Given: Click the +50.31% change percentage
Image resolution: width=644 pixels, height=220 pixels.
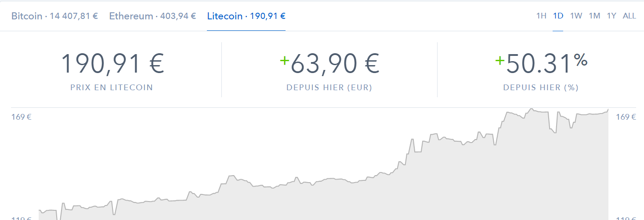Looking at the screenshot, I should (541, 64).
